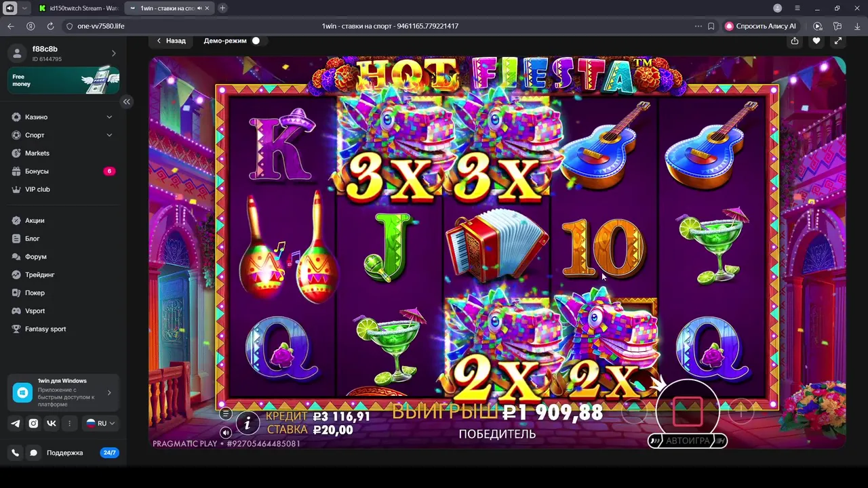The image size is (868, 488).
Task: Show more social links
Action: (69, 423)
